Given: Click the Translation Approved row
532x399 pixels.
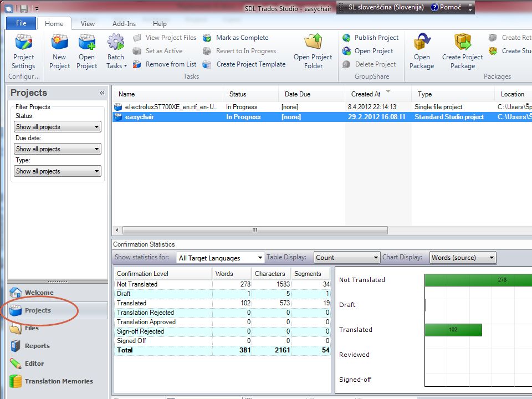Looking at the screenshot, I should [222, 322].
